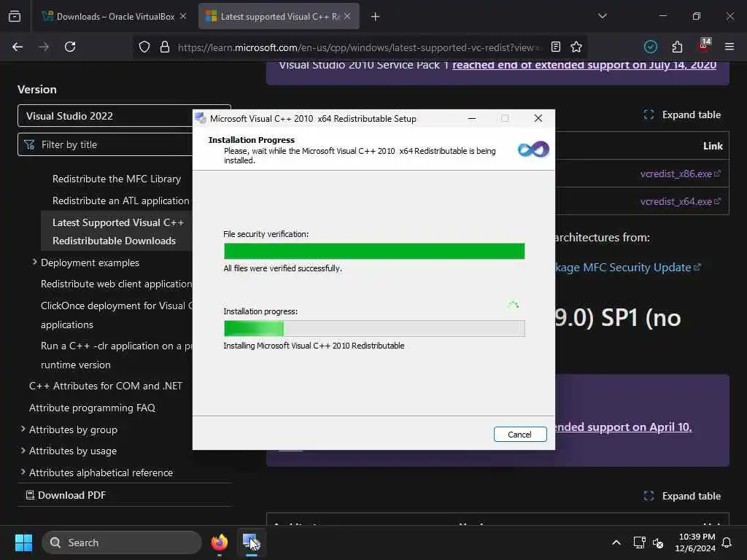This screenshot has height=560, width=747.
Task: Open C++ Attributes for COM and .NET
Action: click(x=106, y=386)
